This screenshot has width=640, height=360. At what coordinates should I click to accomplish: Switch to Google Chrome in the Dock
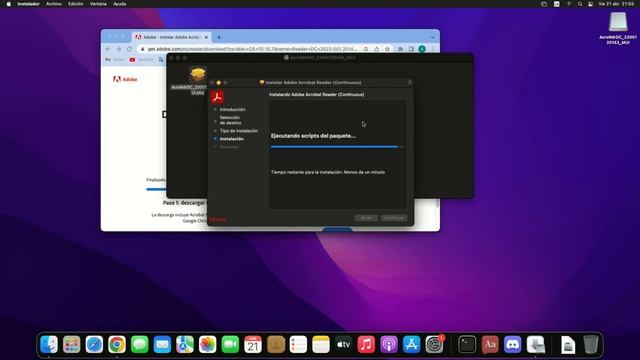(117, 345)
